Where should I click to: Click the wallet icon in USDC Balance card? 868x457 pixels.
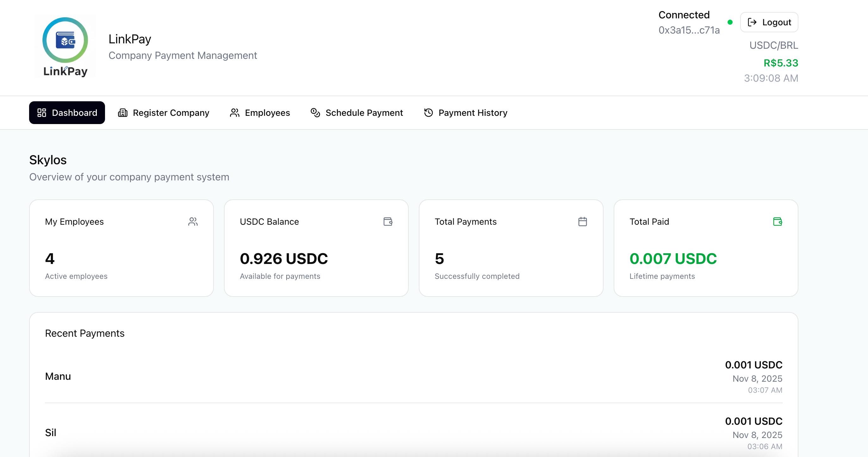tap(388, 222)
